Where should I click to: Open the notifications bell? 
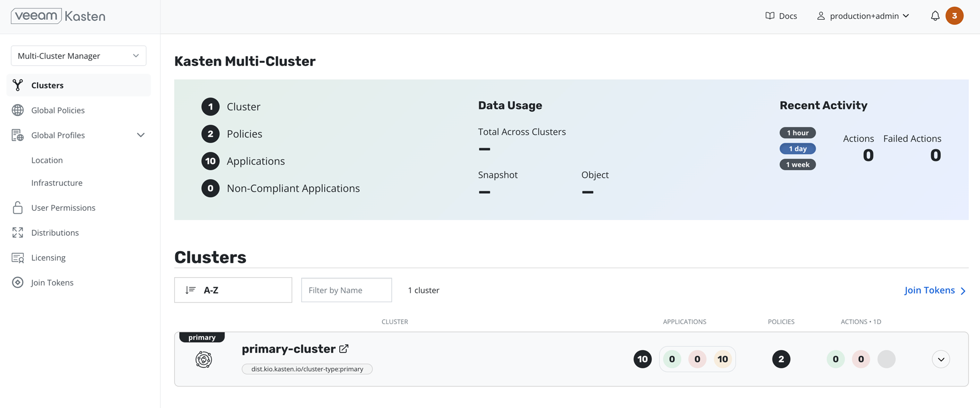pyautogui.click(x=935, y=16)
